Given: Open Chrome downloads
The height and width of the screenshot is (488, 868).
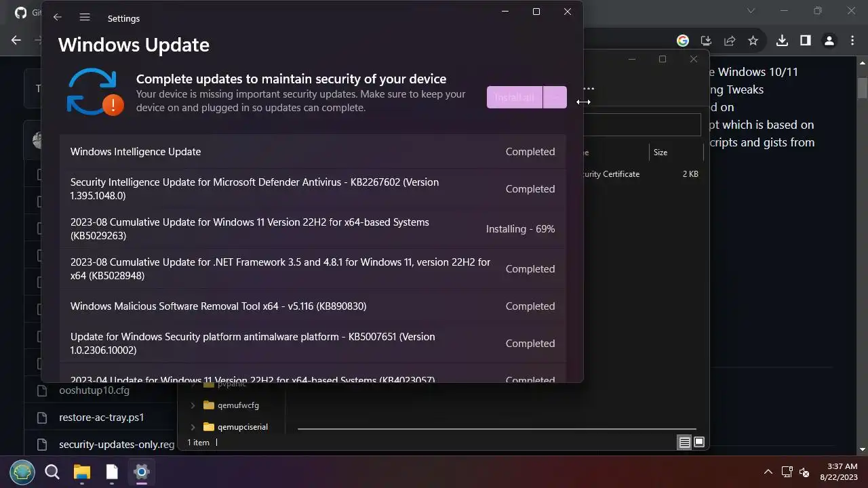Looking at the screenshot, I should 782,41.
